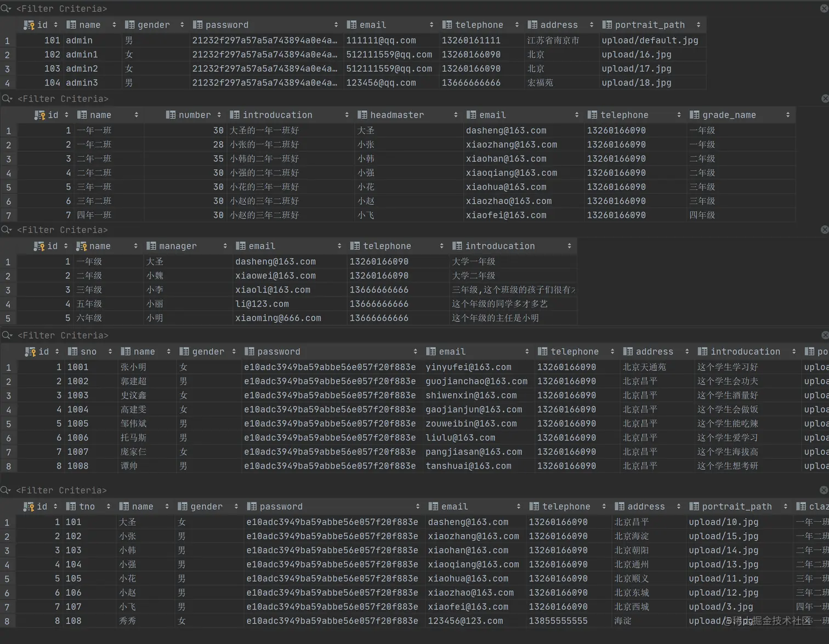The image size is (829, 644).
Task: Click search icon of filter above headmaster table
Action: click(7, 99)
